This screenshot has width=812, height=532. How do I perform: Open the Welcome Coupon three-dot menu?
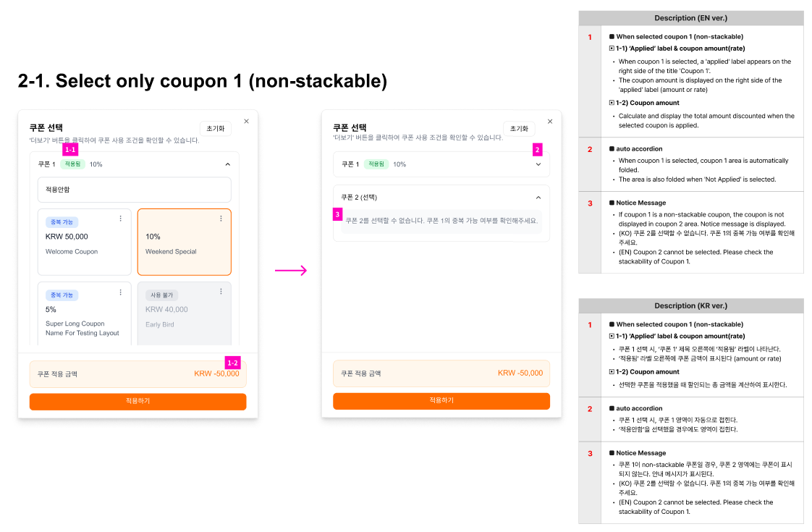click(x=121, y=219)
